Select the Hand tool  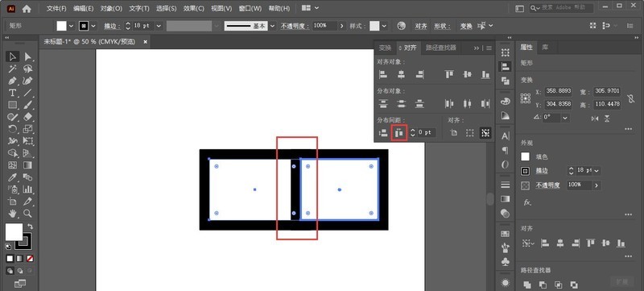pyautogui.click(x=13, y=214)
